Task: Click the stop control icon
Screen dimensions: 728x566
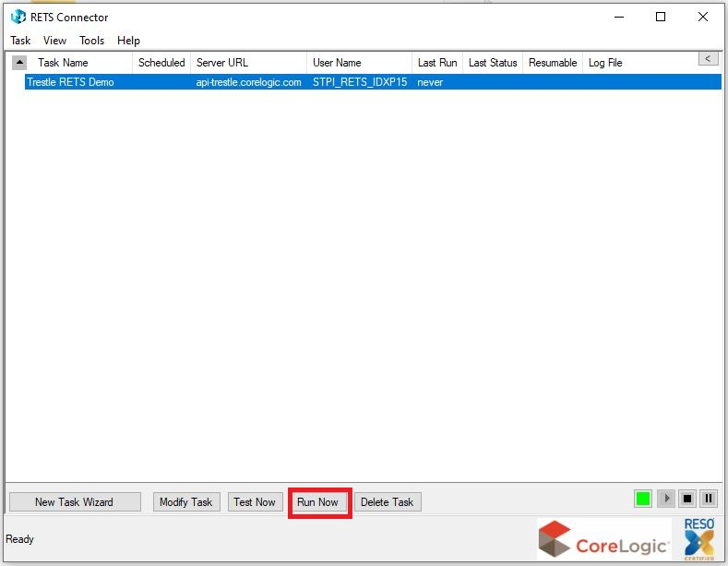Action: pyautogui.click(x=687, y=500)
